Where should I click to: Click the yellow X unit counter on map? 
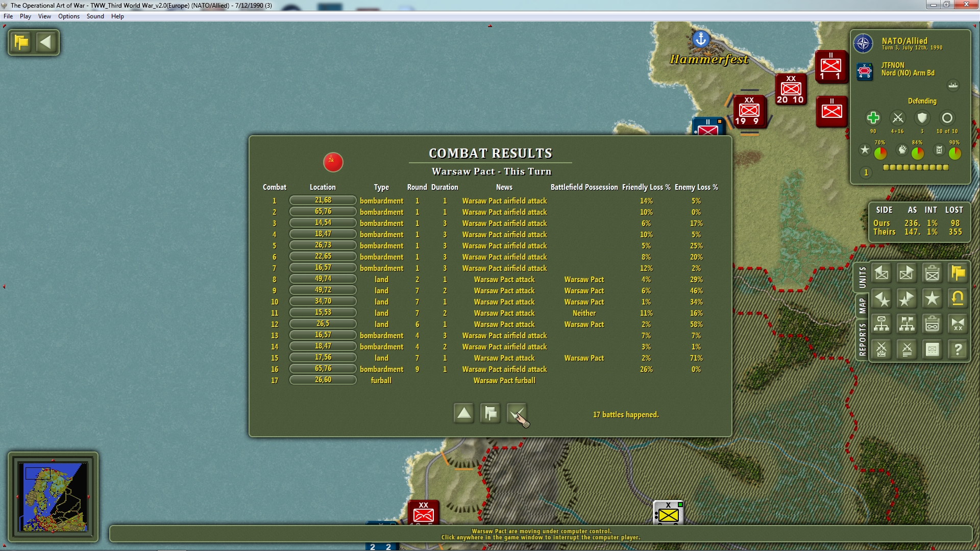click(x=668, y=512)
